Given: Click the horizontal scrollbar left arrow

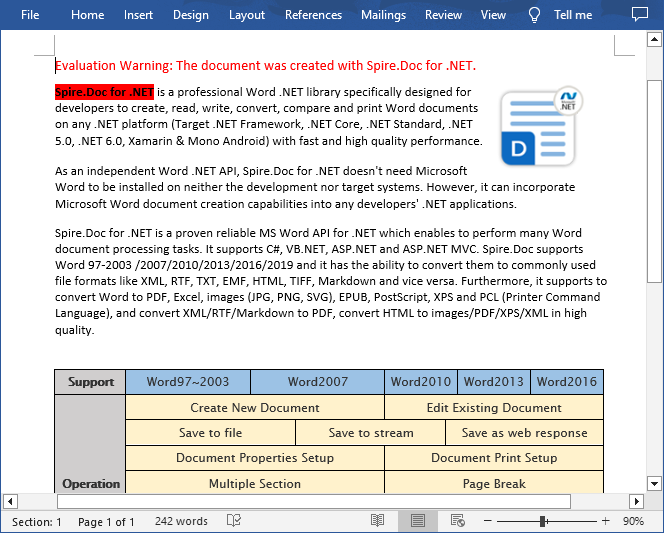Looking at the screenshot, I should coord(10,502).
